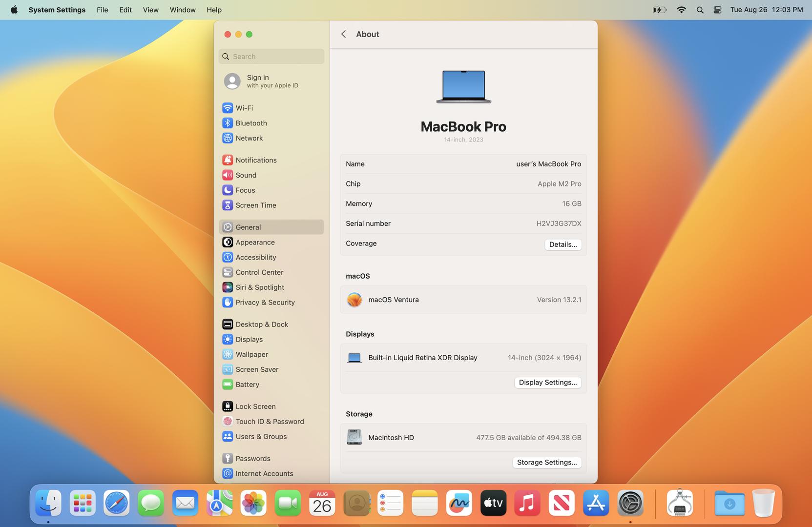This screenshot has width=812, height=527.
Task: Select Internet Accounts in sidebar
Action: click(271, 474)
